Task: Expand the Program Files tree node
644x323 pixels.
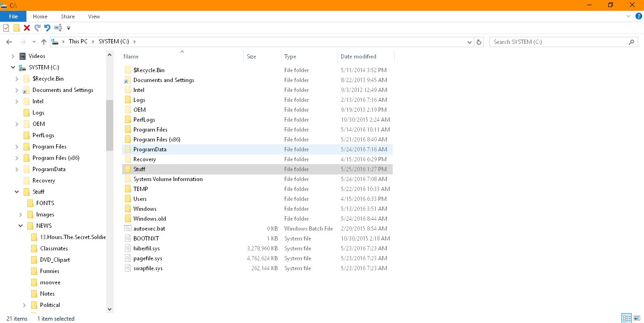Action: point(17,147)
